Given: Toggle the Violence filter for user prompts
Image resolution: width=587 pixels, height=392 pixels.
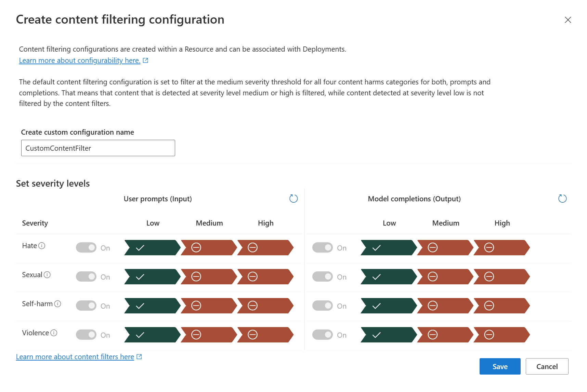Looking at the screenshot, I should click(86, 335).
